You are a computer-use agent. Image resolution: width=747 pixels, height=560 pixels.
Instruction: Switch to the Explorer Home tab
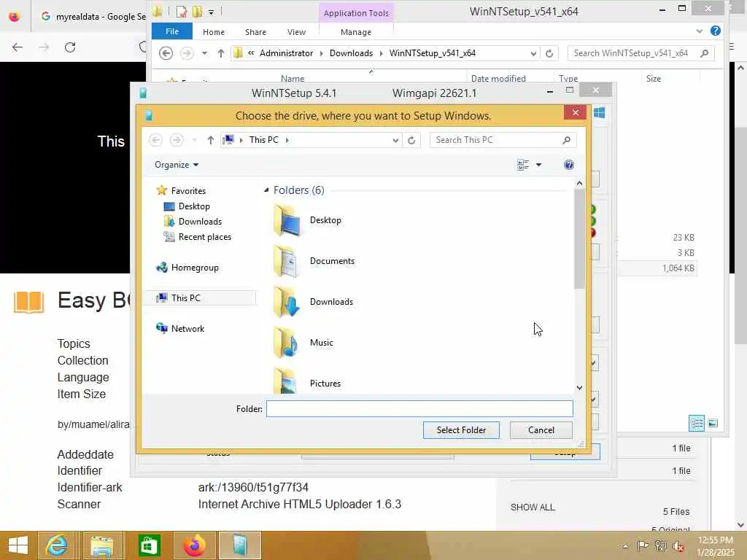click(214, 32)
